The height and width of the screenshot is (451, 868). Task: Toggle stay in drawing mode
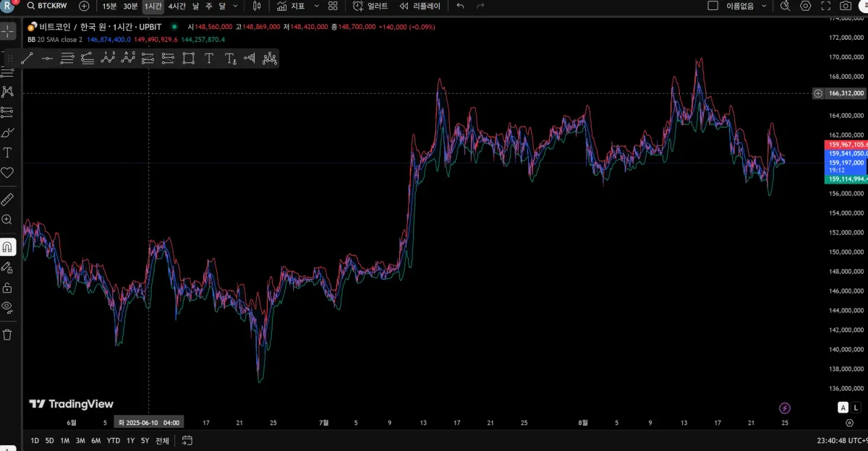point(7,267)
